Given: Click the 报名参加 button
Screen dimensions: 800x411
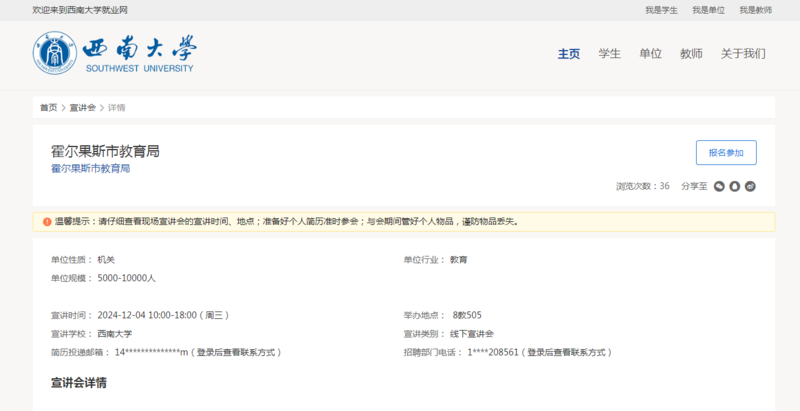Looking at the screenshot, I should coord(726,152).
